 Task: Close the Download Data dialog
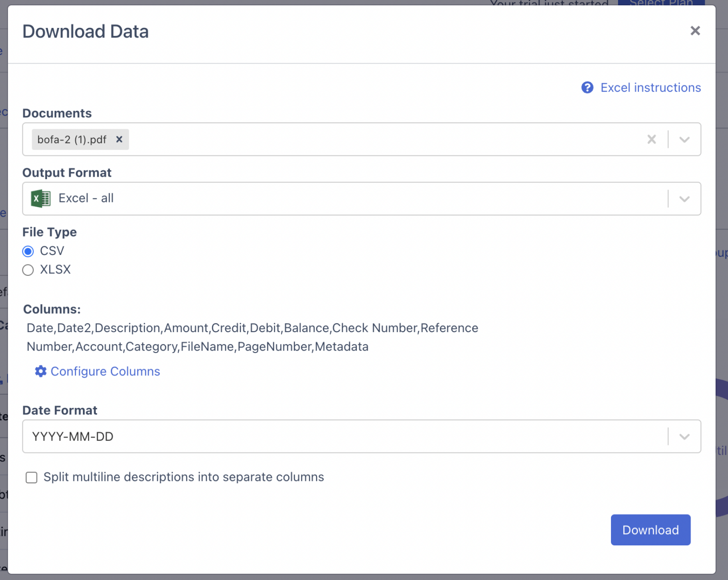(695, 30)
